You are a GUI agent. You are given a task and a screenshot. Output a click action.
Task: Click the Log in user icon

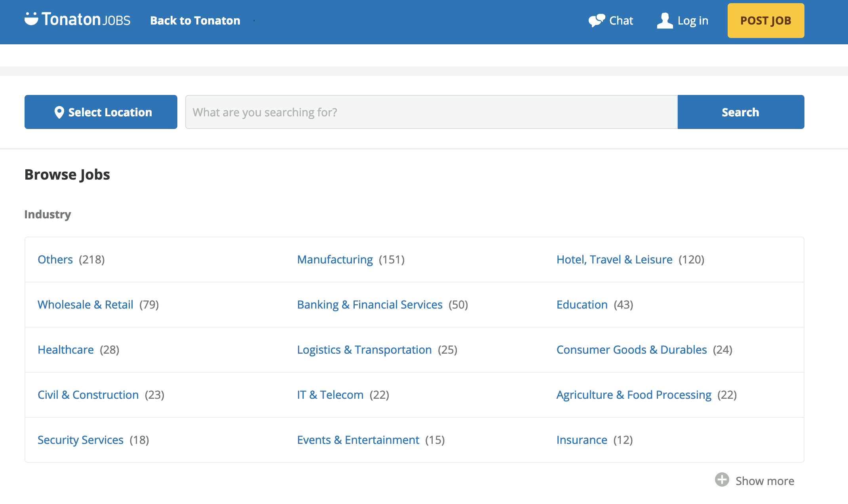665,21
